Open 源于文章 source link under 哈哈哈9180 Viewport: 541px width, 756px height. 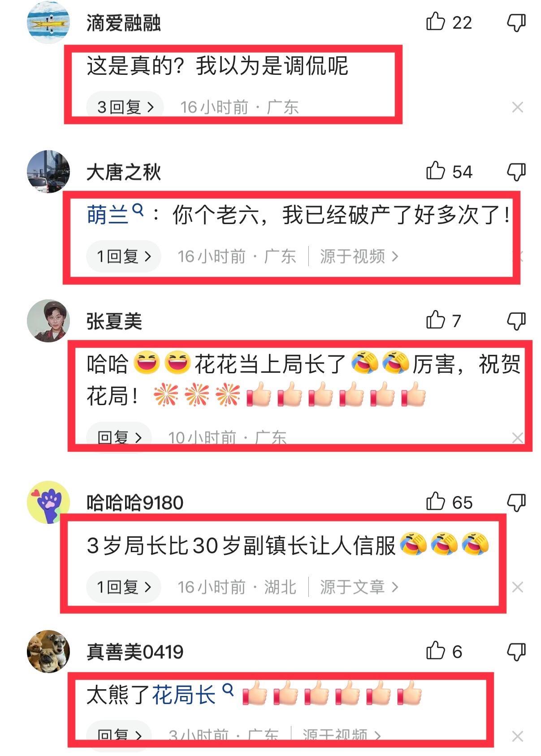359,587
